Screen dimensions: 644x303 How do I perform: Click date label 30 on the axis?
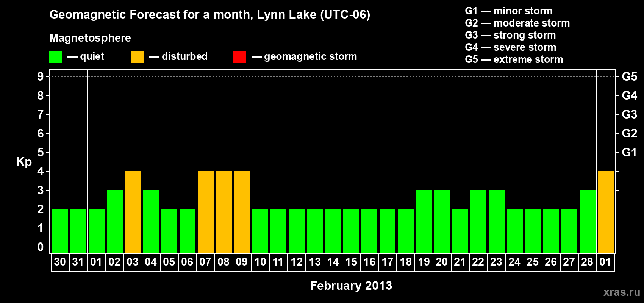click(x=60, y=262)
